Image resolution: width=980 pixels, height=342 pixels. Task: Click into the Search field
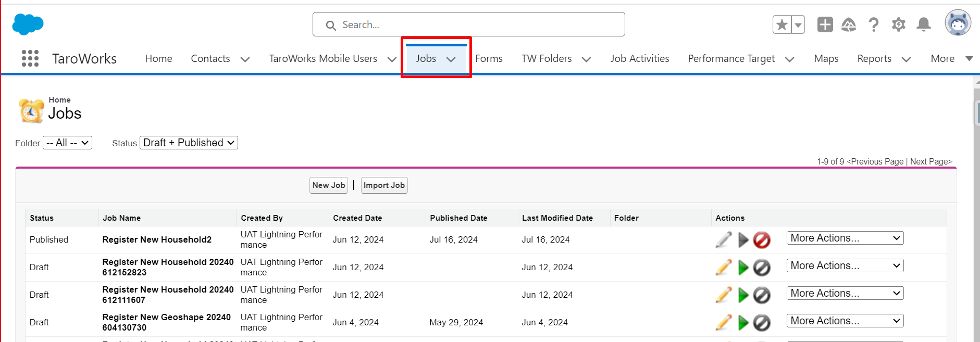coord(469,24)
